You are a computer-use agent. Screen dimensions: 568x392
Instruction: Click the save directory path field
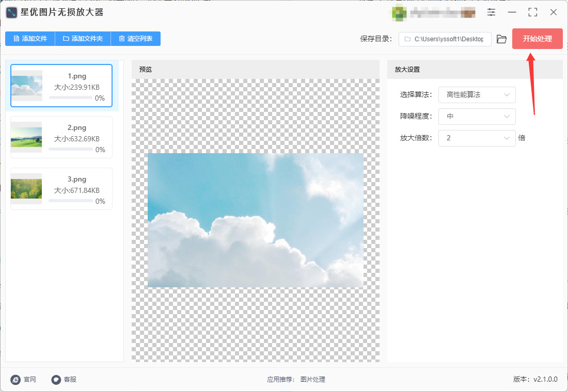pyautogui.click(x=445, y=39)
